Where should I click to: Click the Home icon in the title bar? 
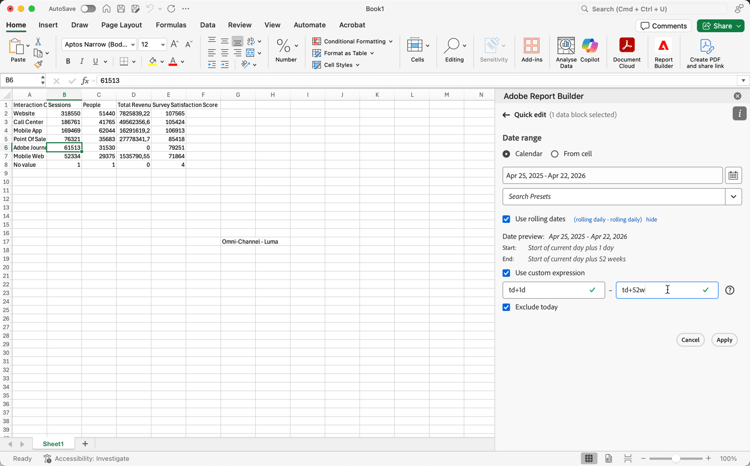tap(107, 9)
